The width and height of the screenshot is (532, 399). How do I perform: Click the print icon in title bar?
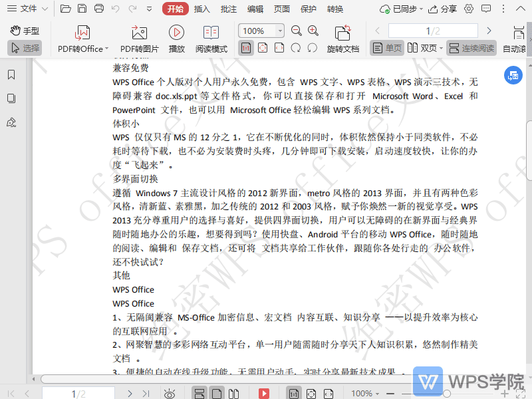(x=99, y=9)
